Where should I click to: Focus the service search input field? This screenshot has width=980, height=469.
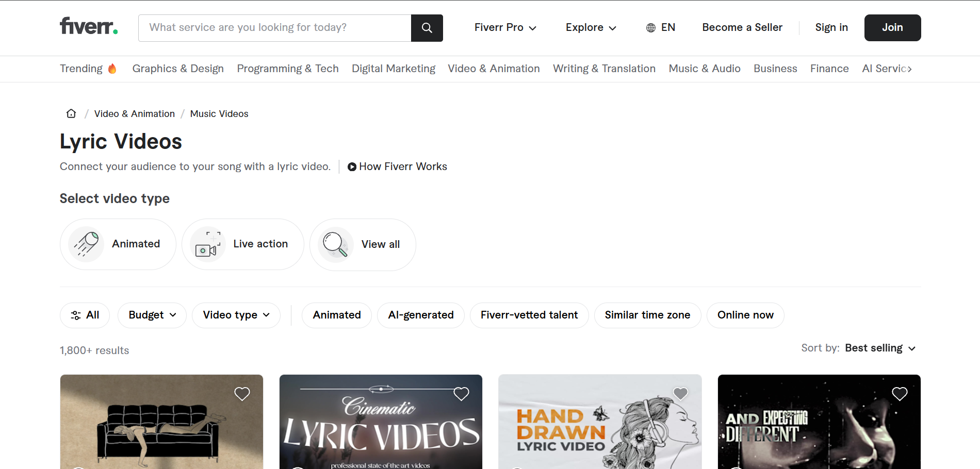pyautogui.click(x=275, y=28)
